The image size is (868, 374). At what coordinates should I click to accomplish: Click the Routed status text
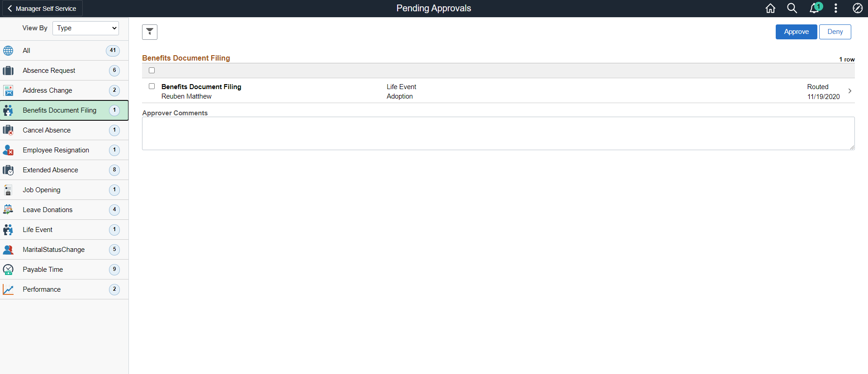click(818, 87)
